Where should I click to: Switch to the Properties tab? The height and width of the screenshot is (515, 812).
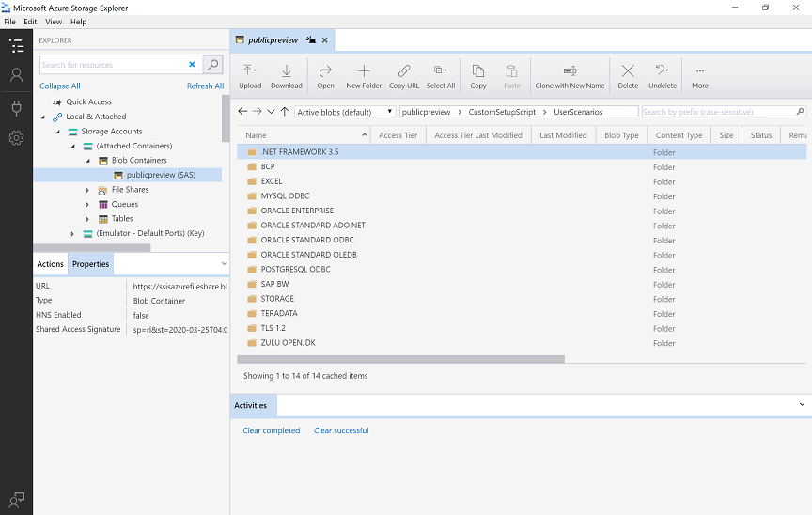[91, 264]
